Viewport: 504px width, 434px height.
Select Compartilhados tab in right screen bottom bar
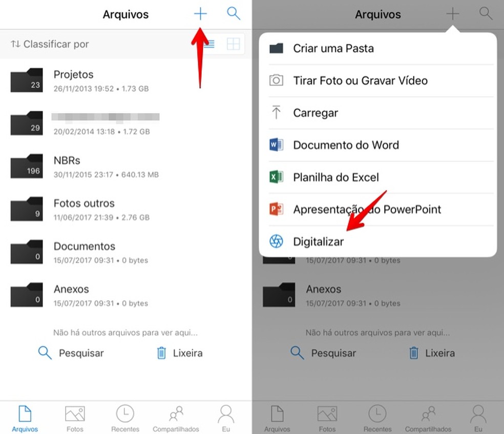pos(428,419)
